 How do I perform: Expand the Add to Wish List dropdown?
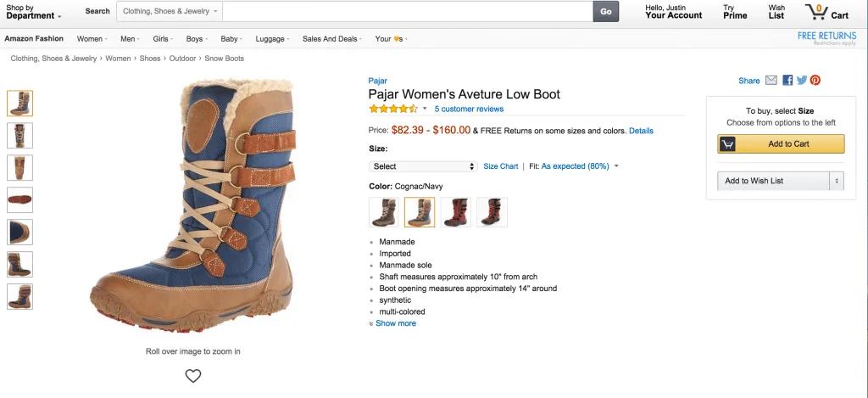pos(837,181)
